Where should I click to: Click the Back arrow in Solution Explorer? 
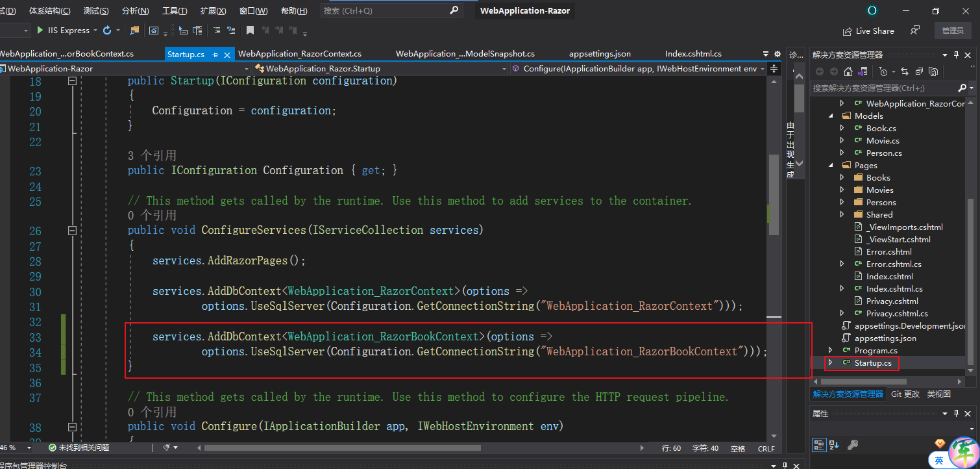click(x=820, y=71)
